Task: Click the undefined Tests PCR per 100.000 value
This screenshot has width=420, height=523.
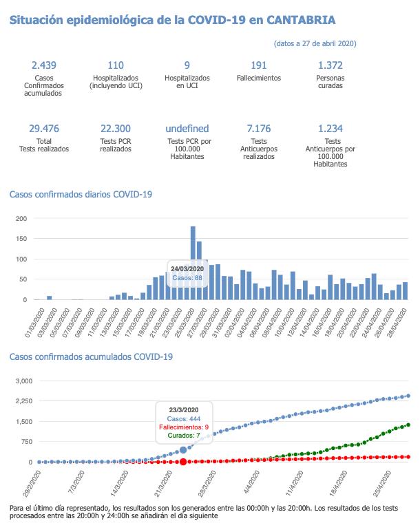Action: pyautogui.click(x=187, y=129)
